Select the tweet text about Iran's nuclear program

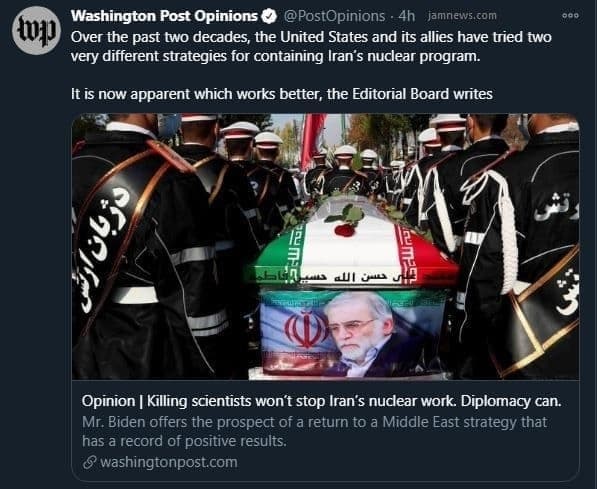(x=311, y=46)
